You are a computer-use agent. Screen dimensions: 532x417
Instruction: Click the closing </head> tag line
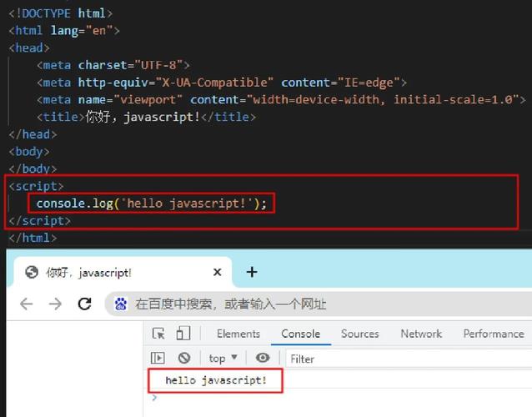point(33,134)
